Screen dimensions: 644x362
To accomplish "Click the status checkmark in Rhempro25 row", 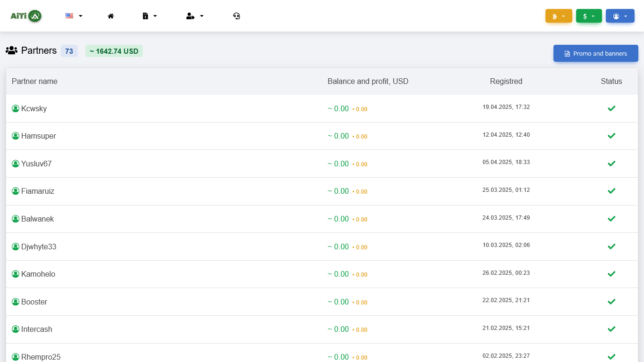I will pyautogui.click(x=611, y=357).
